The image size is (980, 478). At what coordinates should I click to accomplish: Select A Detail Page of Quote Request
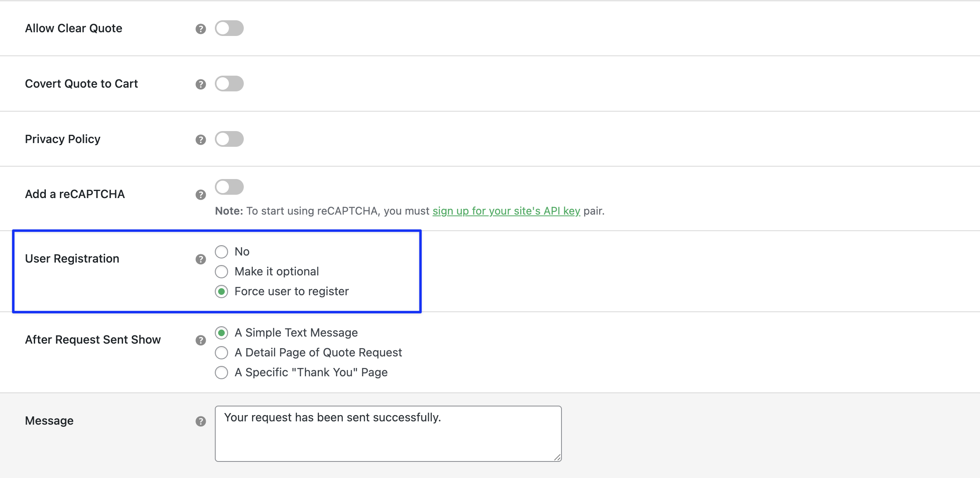coord(221,353)
